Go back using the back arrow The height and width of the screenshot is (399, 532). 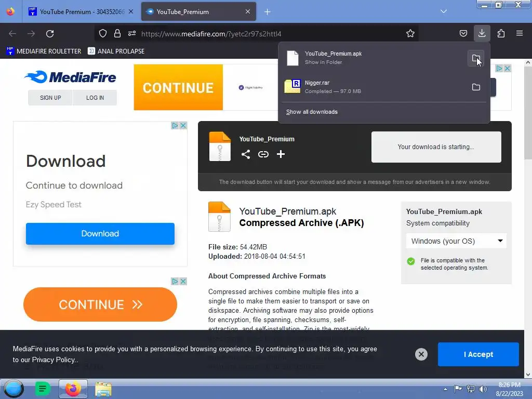12,34
